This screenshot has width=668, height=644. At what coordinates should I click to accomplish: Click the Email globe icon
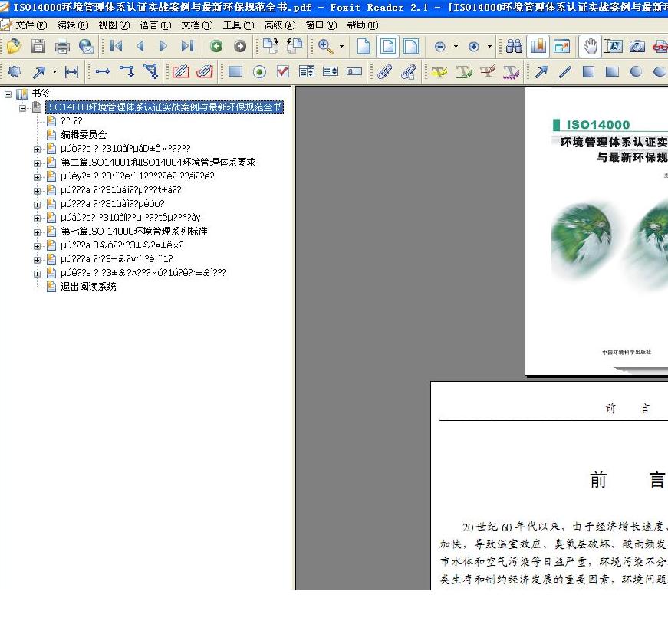[x=86, y=46]
